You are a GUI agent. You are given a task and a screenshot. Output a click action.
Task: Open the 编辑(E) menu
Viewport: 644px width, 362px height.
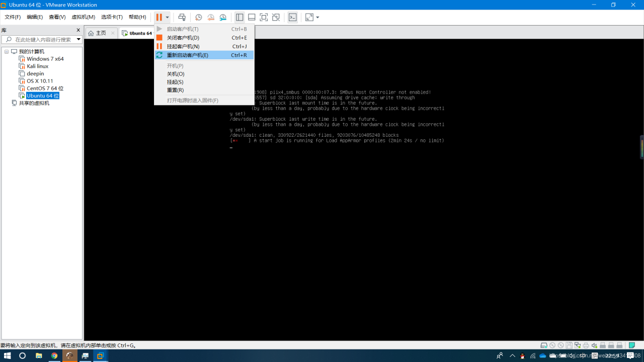35,17
